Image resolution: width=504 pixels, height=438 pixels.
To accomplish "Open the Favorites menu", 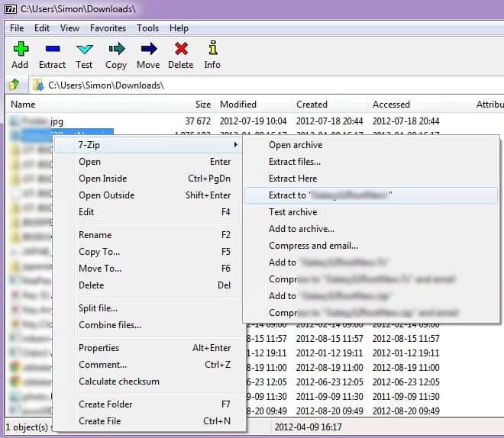I will [108, 28].
